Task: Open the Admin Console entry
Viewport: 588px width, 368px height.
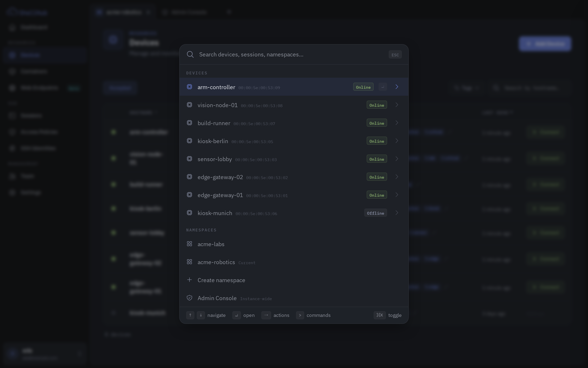Action: click(294, 298)
